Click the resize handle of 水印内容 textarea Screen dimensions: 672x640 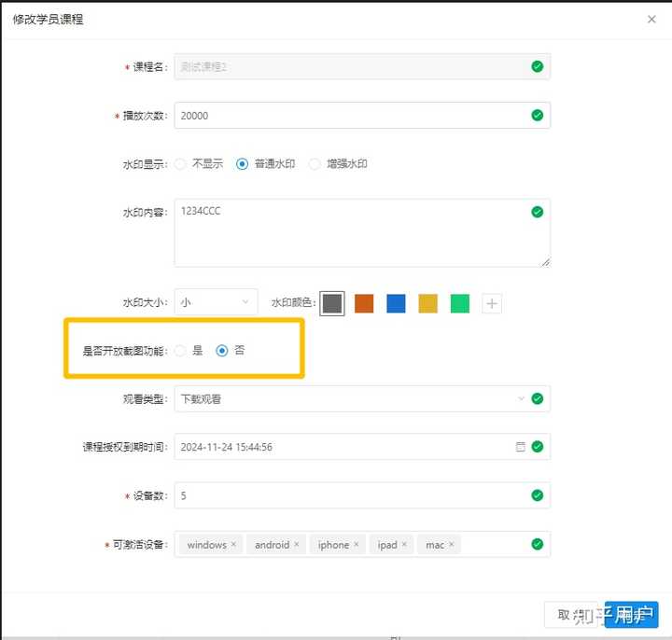(546, 262)
